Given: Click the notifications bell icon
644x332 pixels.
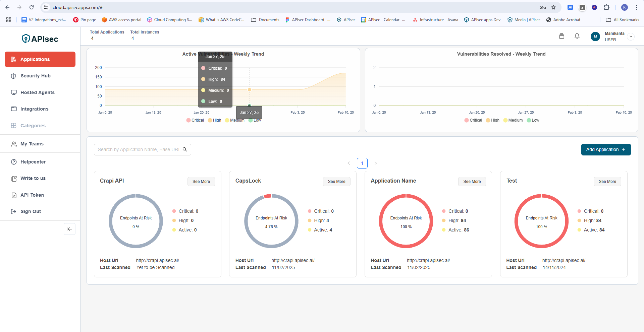Looking at the screenshot, I should (577, 36).
